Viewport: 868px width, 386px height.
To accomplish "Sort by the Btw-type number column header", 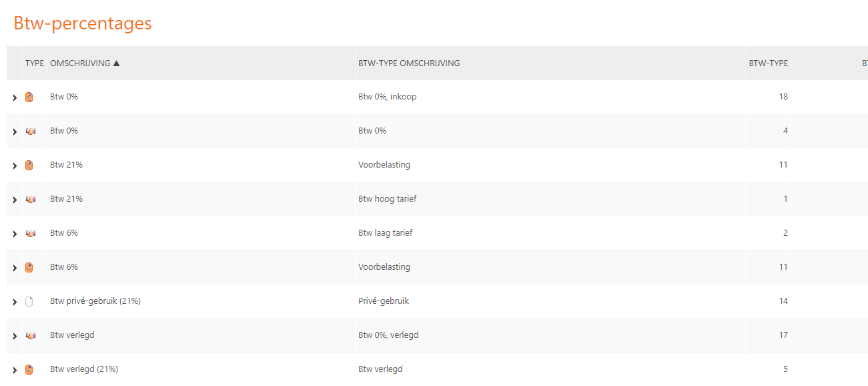I will (x=768, y=63).
